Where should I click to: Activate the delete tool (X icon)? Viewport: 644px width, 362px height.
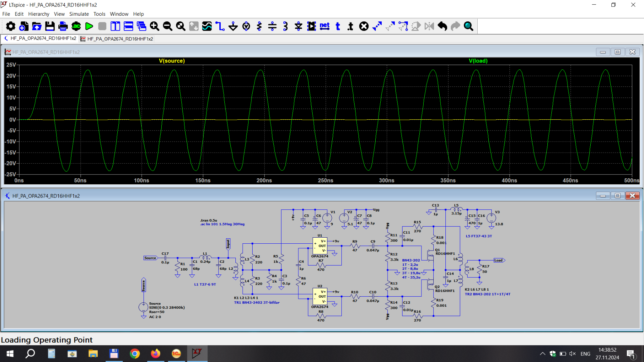[x=364, y=26]
